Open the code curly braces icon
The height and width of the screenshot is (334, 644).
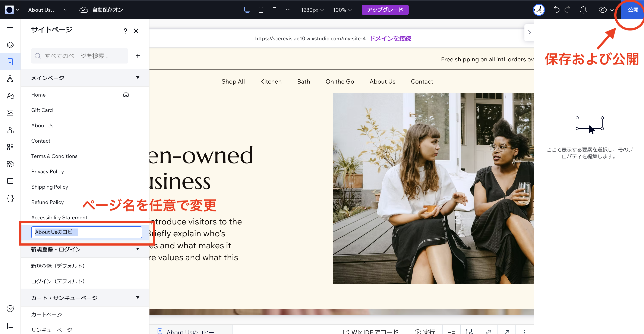10,198
